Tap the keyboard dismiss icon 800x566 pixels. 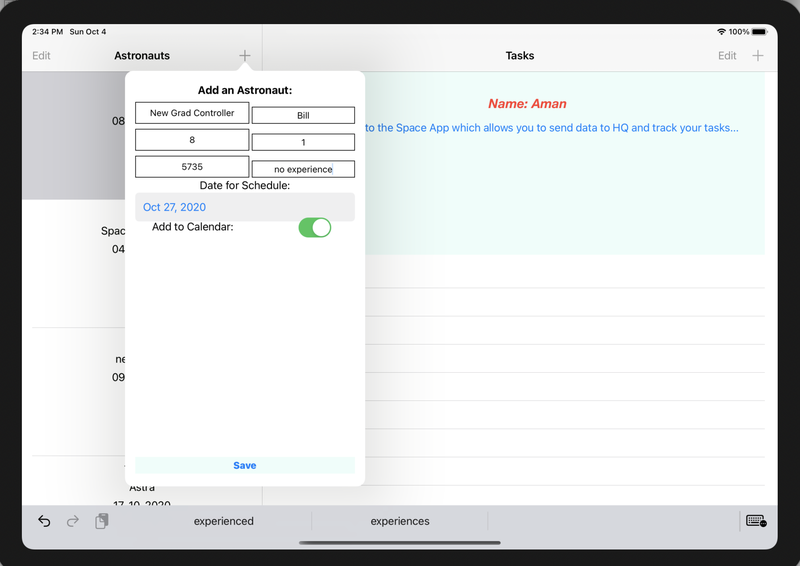(x=756, y=521)
